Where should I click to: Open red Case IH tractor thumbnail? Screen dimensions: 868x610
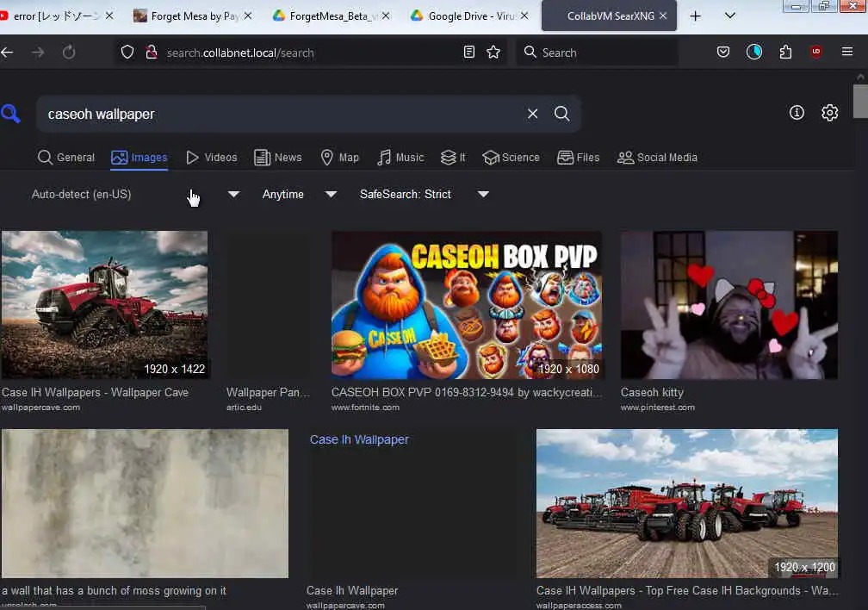104,305
